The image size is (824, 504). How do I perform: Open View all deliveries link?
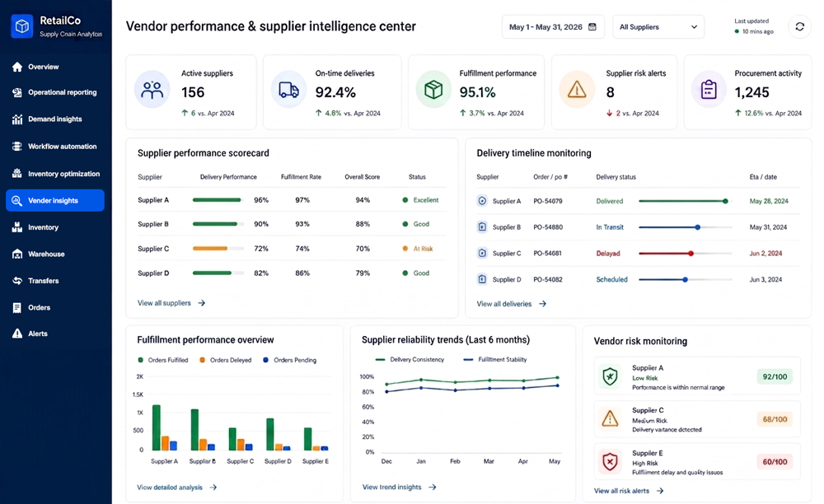[512, 304]
